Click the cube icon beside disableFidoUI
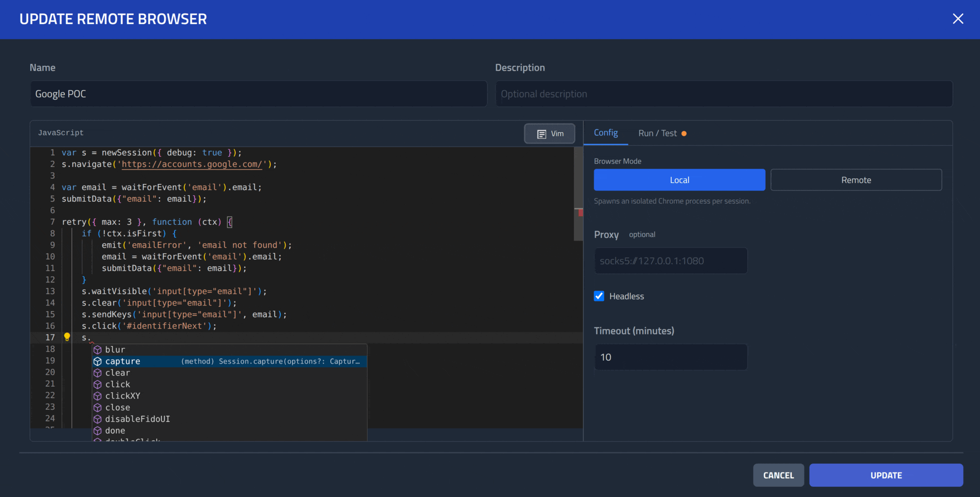The image size is (980, 497). [97, 419]
